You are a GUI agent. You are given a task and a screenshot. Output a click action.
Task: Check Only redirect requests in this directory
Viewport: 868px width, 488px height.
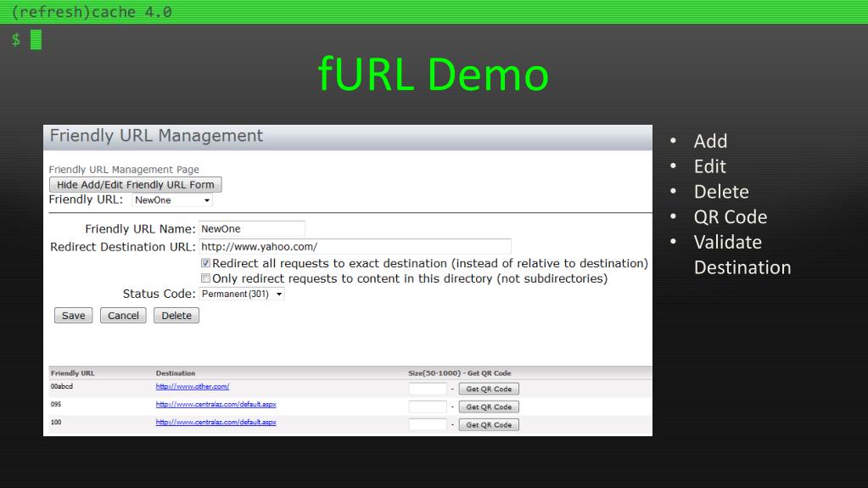(205, 278)
